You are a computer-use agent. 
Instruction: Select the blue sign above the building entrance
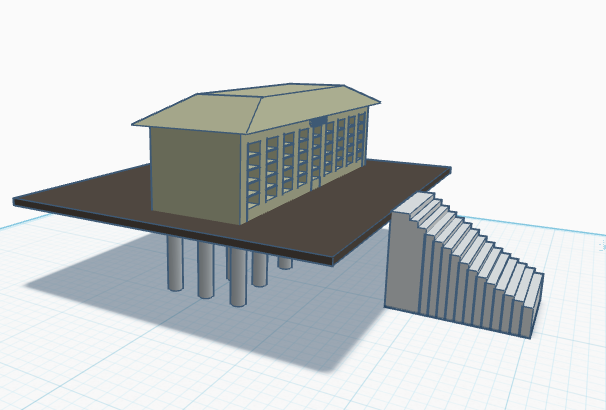318,122
